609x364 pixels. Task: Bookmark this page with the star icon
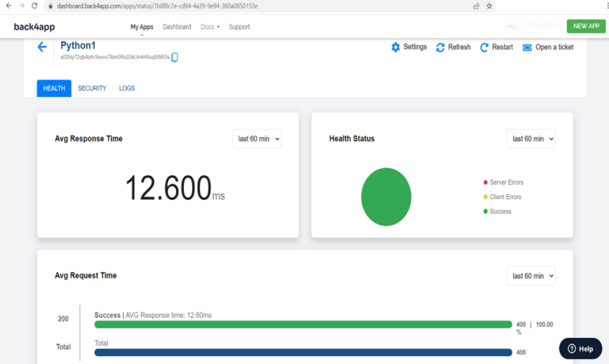[x=489, y=6]
